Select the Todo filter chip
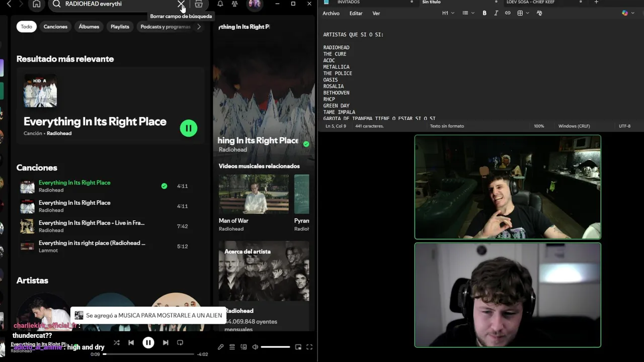The height and width of the screenshot is (362, 644). pyautogui.click(x=26, y=27)
